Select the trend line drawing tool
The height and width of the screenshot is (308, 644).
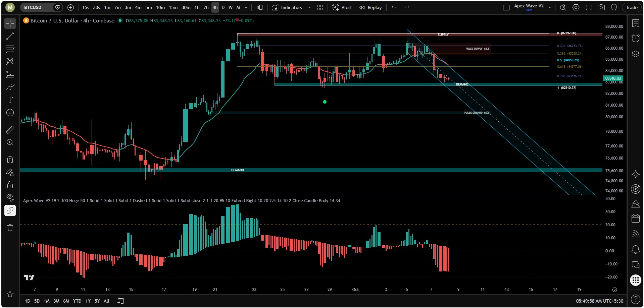click(x=10, y=36)
